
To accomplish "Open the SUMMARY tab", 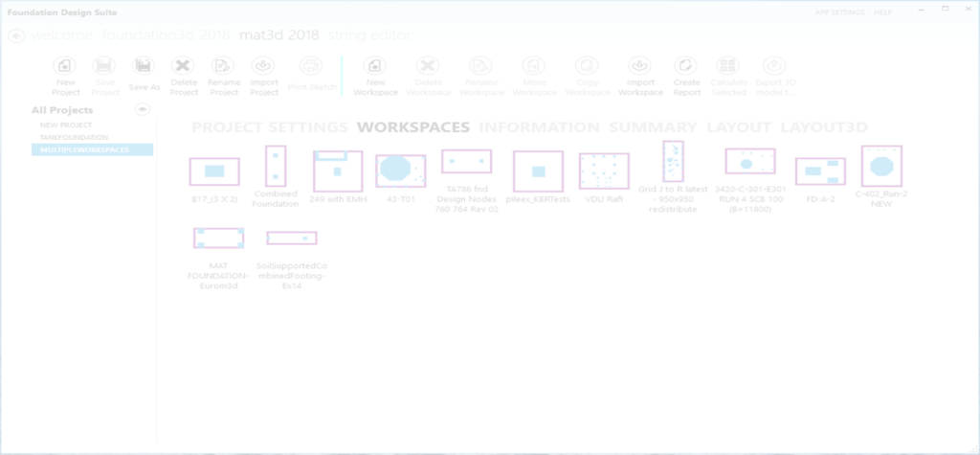I will 653,126.
